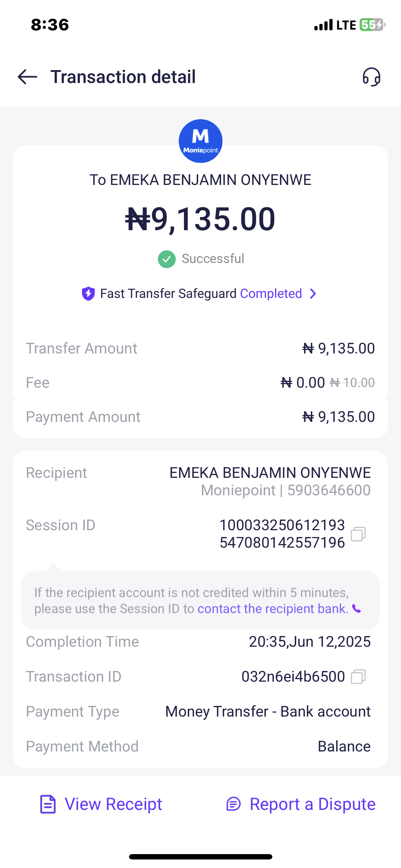Image resolution: width=401 pixels, height=868 pixels.
Task: Tap the View Receipt document icon
Action: [x=48, y=804]
